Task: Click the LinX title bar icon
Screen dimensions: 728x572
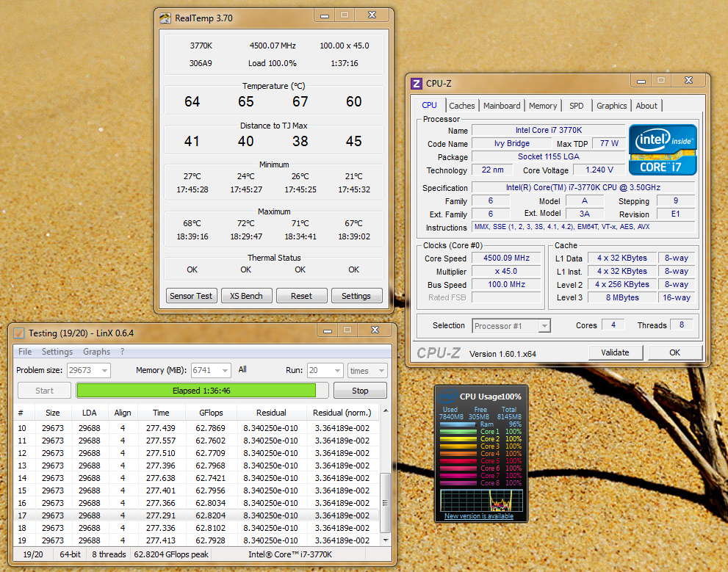Action: point(19,333)
